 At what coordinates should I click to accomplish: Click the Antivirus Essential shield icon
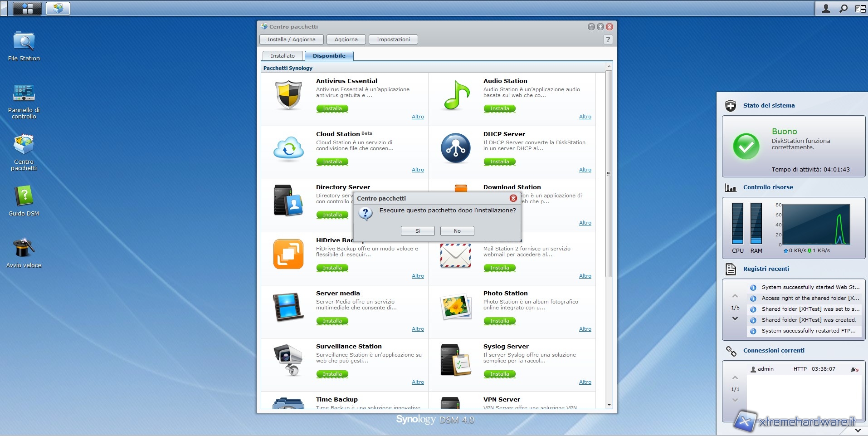(x=288, y=95)
